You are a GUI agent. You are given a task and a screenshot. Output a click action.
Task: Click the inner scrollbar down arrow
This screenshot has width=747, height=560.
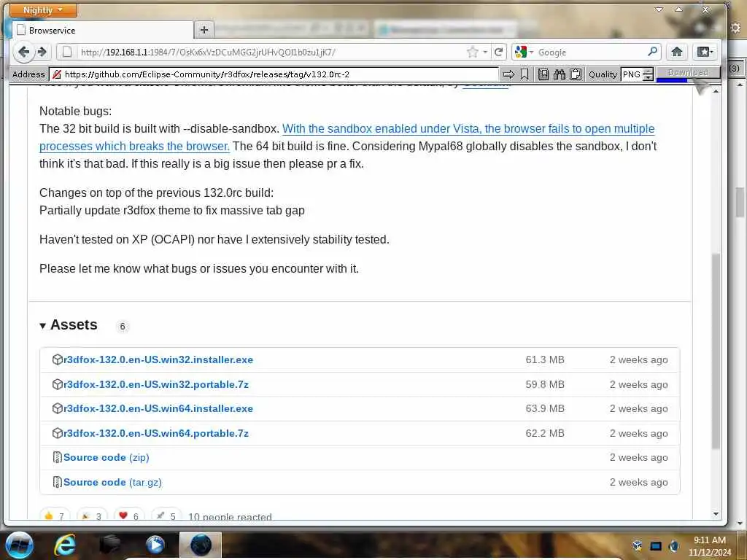716,514
